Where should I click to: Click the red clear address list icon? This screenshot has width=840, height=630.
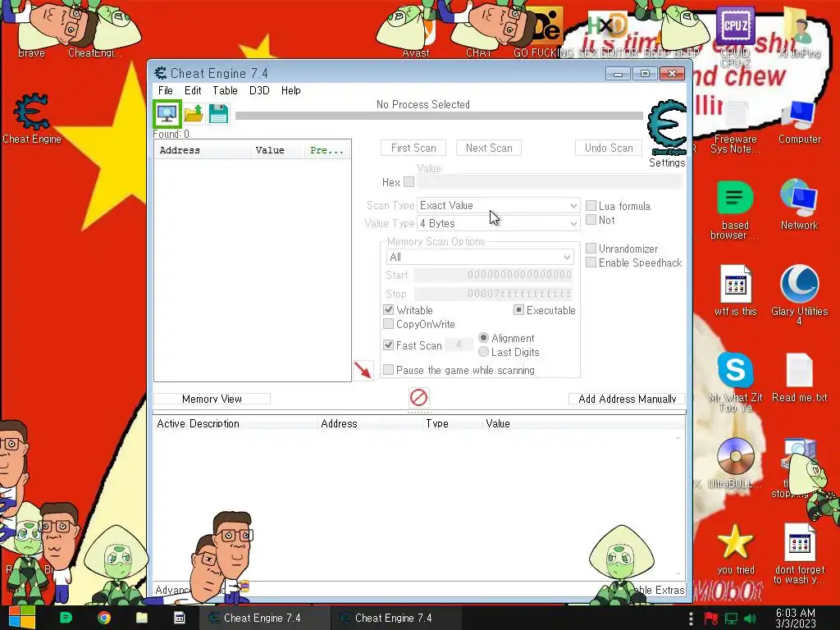click(418, 398)
